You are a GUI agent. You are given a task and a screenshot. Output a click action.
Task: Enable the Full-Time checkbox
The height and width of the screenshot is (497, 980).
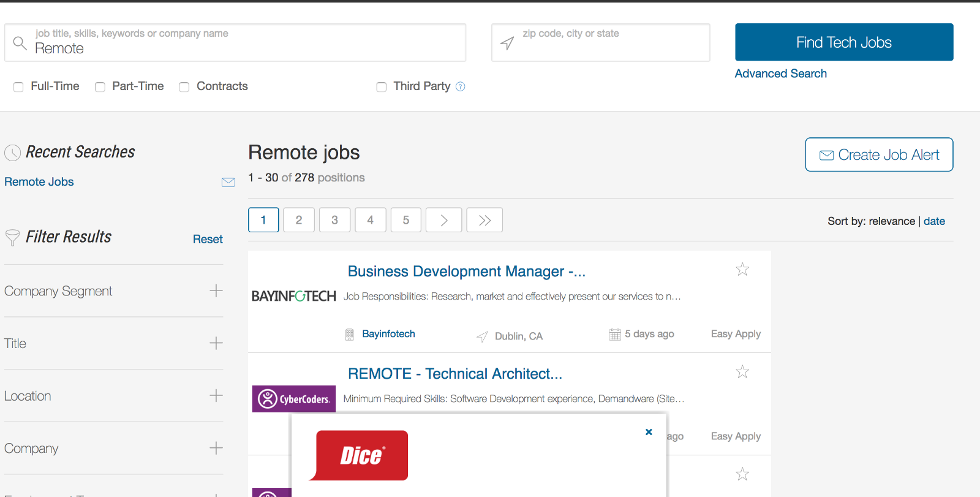(18, 87)
